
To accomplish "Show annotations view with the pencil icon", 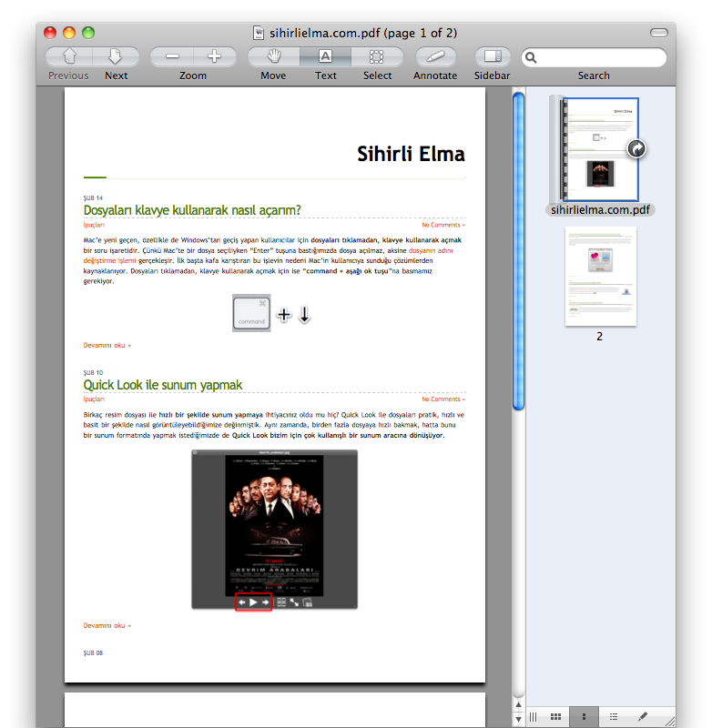I will 643,717.
